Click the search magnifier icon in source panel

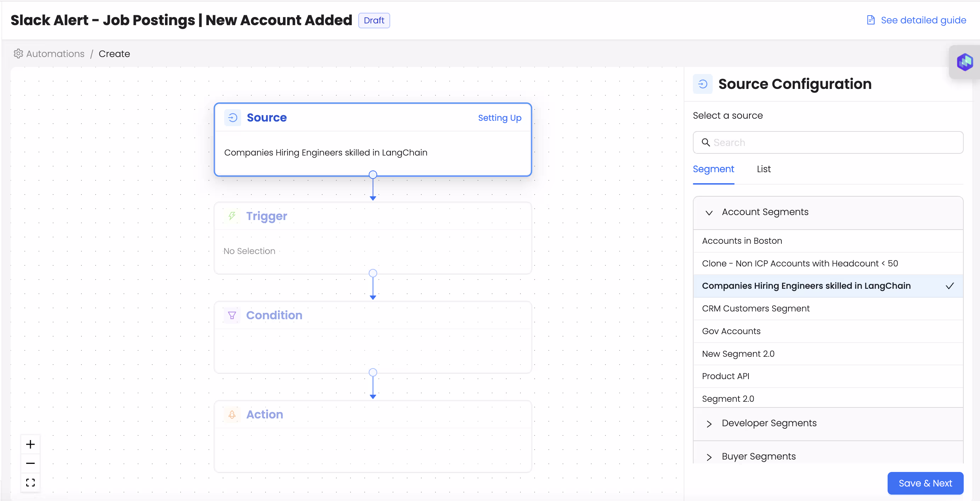[706, 142]
